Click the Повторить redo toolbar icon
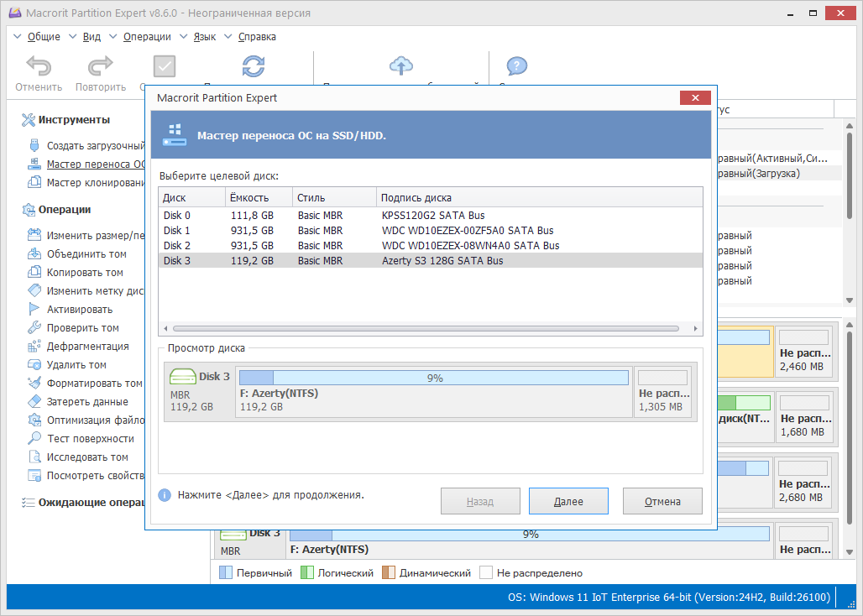 pyautogui.click(x=101, y=66)
